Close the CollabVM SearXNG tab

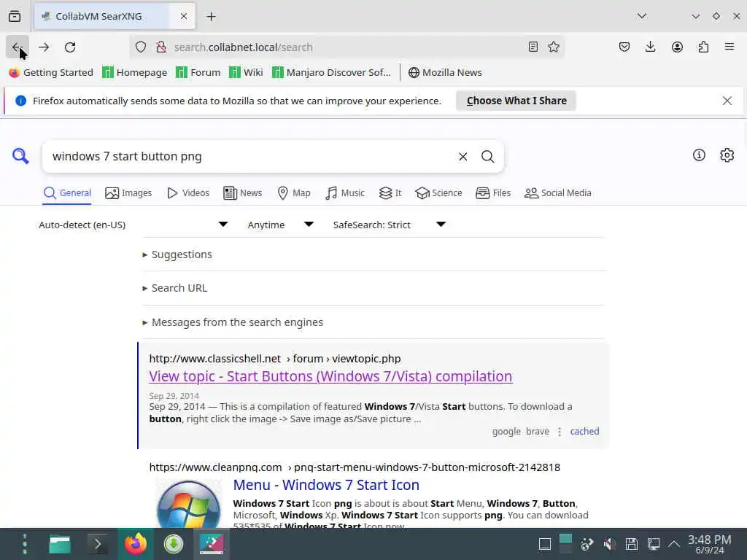[x=183, y=16]
